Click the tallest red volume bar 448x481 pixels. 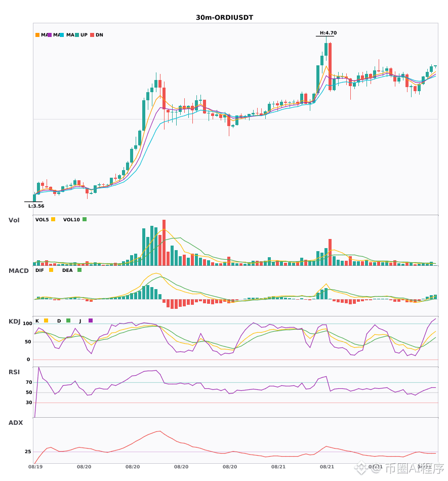click(x=164, y=243)
